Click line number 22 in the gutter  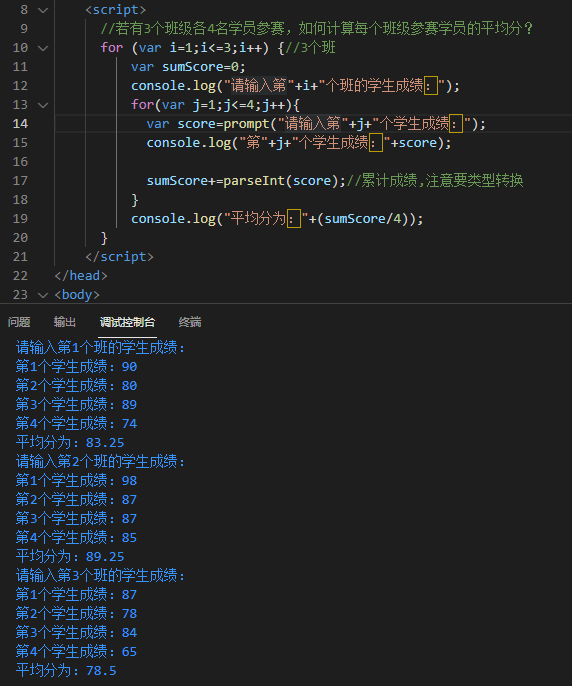tap(20, 276)
